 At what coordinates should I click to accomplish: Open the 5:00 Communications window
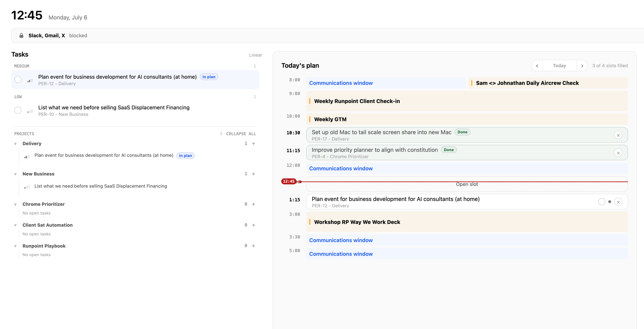coord(467,254)
